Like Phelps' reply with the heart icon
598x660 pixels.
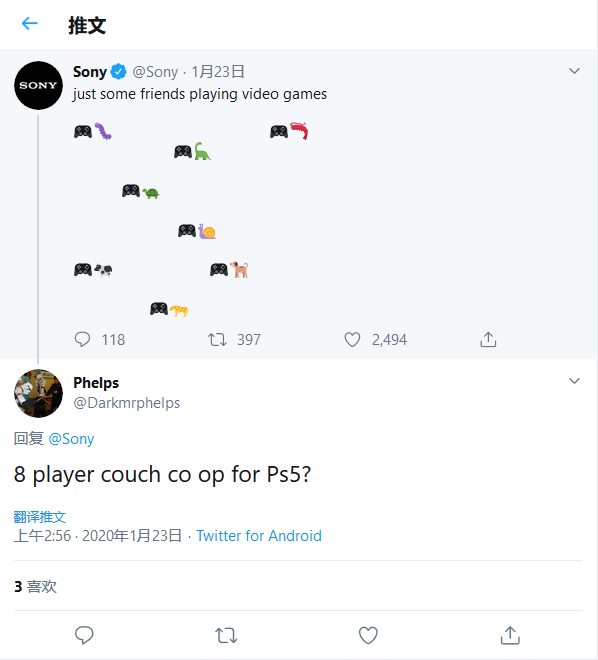coord(368,635)
